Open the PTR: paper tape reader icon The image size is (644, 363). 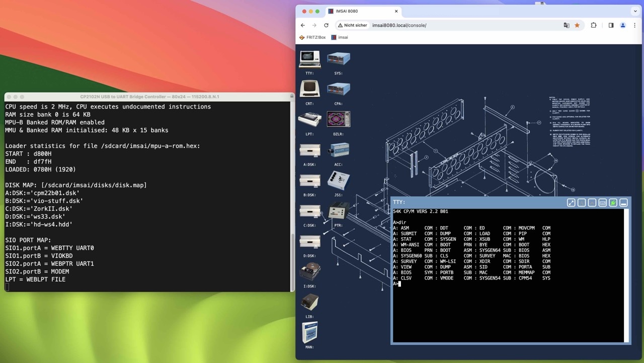tap(338, 211)
